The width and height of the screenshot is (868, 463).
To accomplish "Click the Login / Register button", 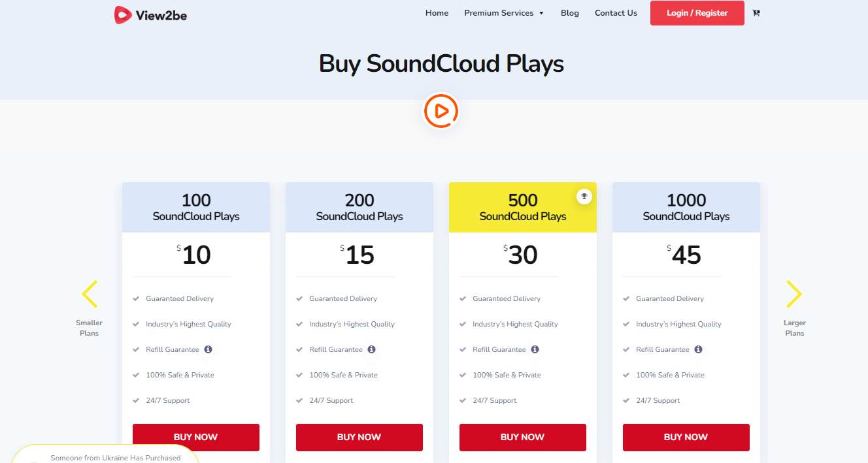I will 697,13.
